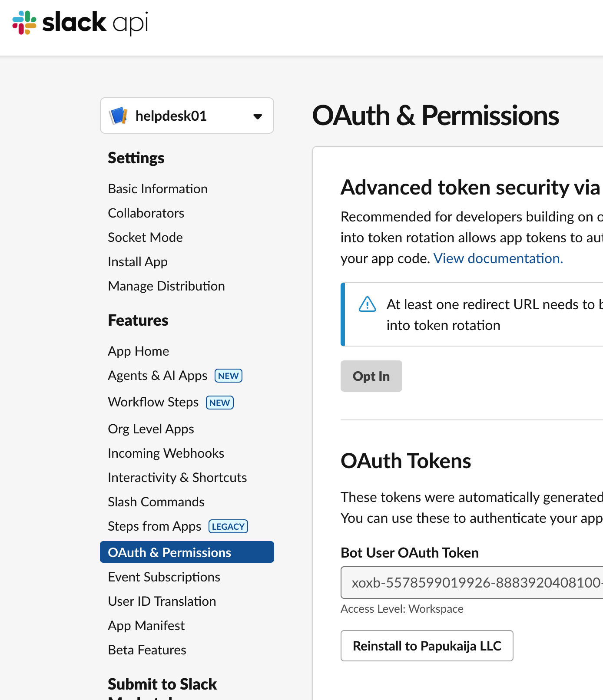Navigate to Manage Distribution

click(166, 286)
